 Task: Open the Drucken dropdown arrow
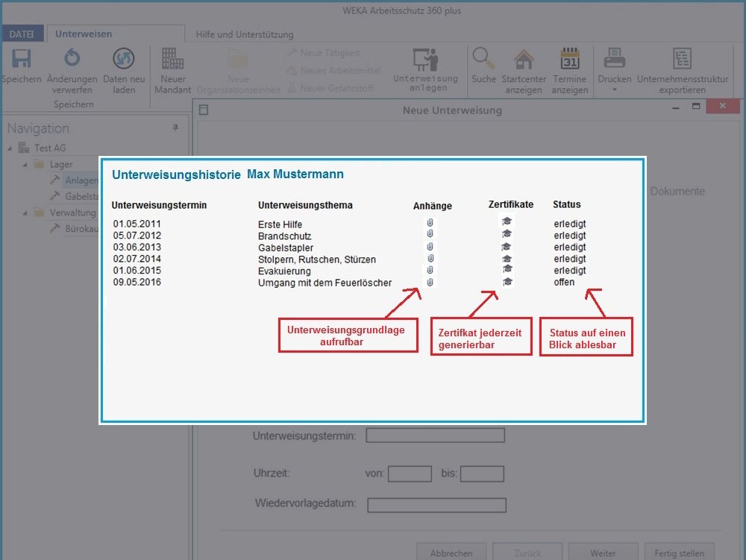pyautogui.click(x=614, y=89)
